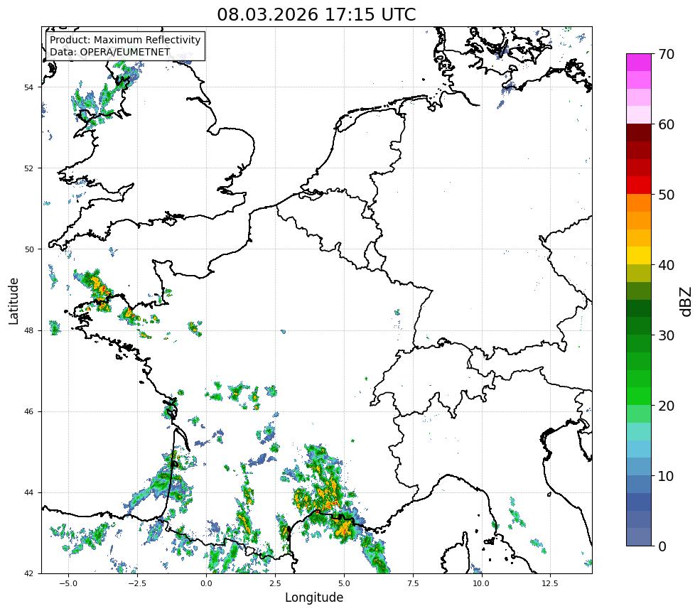Click the colorbar tick label 30
Image resolution: width=700 pixels, height=611 pixels.
(x=666, y=335)
